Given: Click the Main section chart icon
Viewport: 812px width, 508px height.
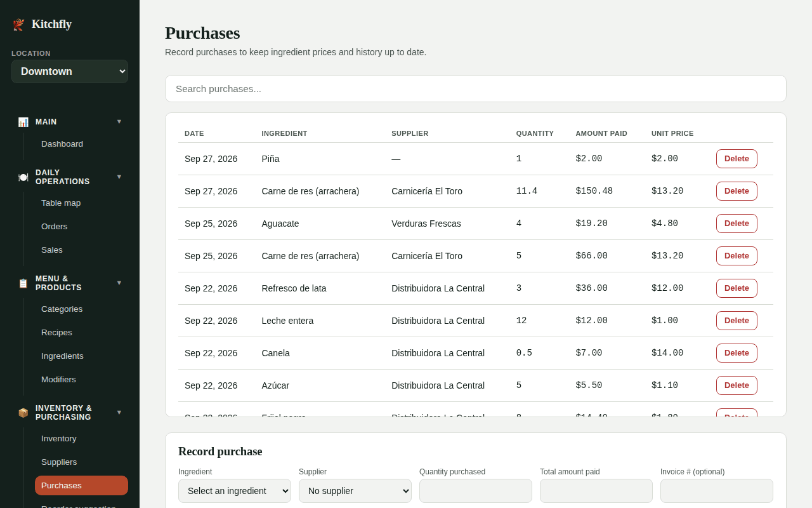Looking at the screenshot, I should pyautogui.click(x=23, y=122).
